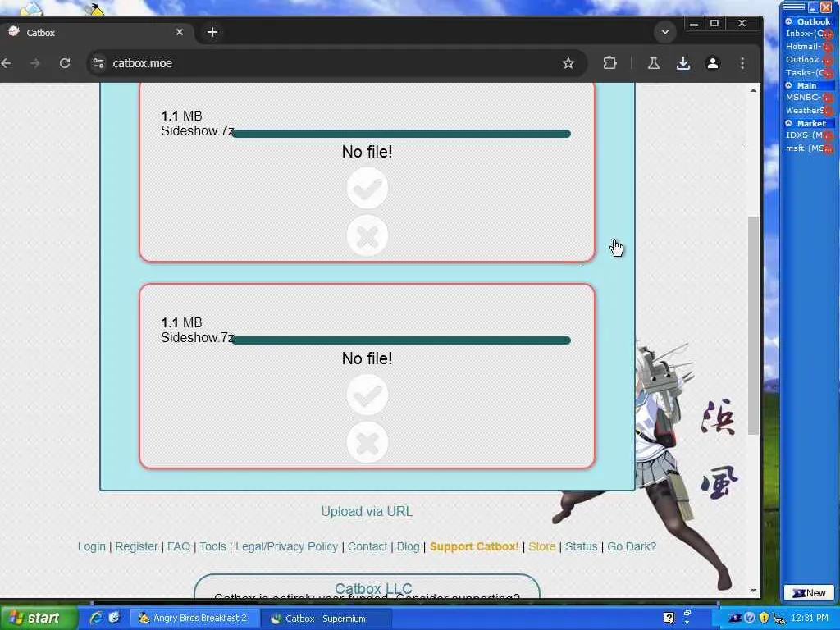Select Inbox item in sidebar
Viewport: 840px width, 630px height.
808,33
